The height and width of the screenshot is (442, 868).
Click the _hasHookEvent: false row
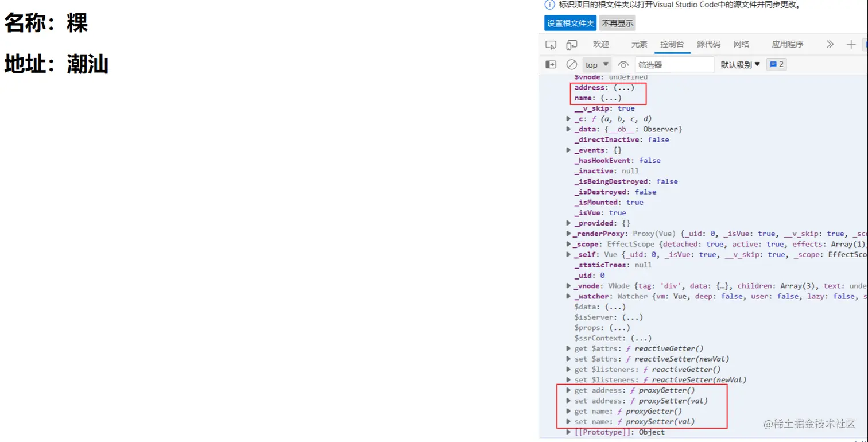[617, 161]
